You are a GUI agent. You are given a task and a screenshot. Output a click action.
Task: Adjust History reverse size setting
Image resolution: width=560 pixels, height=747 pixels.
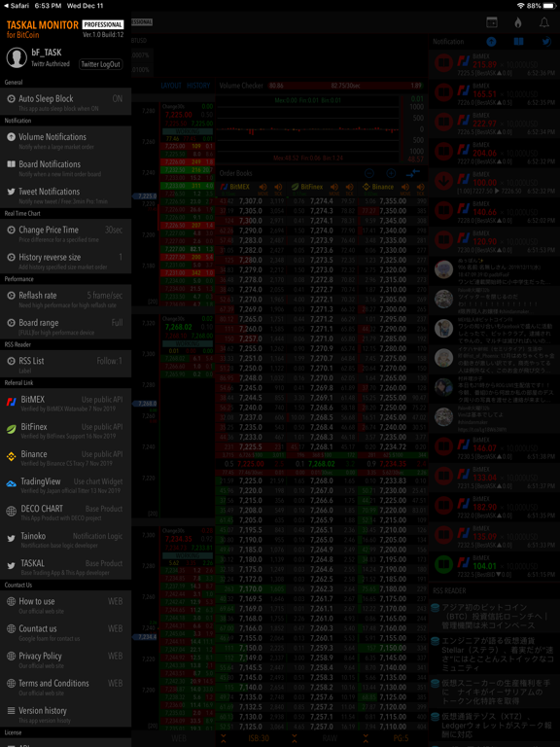click(x=66, y=260)
